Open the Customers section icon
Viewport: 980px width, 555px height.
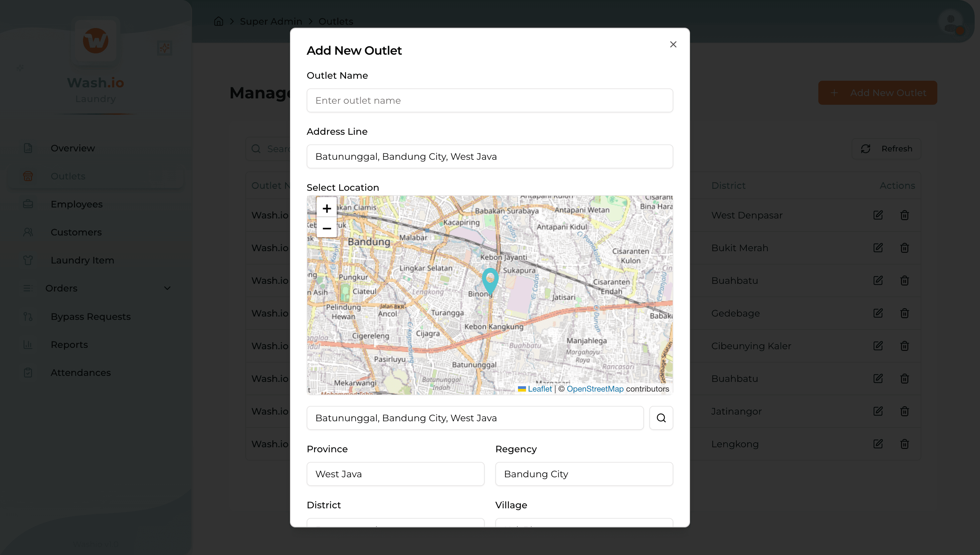pyautogui.click(x=28, y=232)
